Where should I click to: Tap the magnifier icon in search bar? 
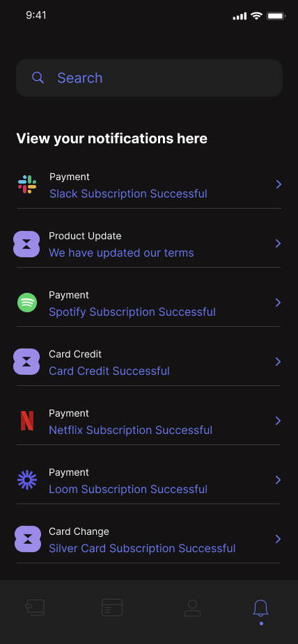click(38, 78)
